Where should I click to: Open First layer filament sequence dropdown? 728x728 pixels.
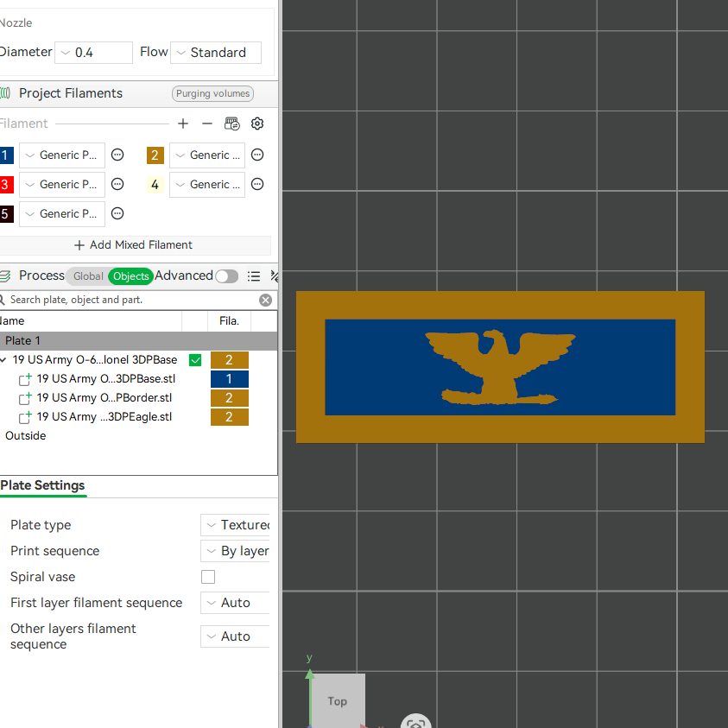[236, 603]
